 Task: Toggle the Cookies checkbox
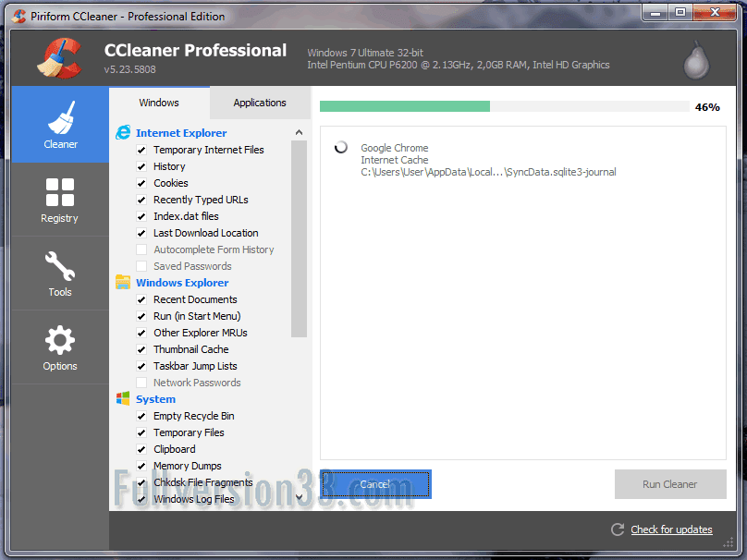pyautogui.click(x=141, y=183)
